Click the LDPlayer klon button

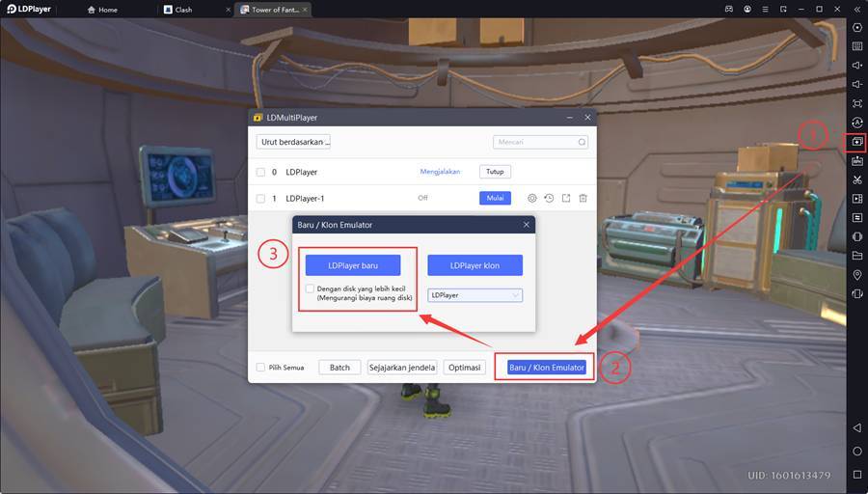(475, 265)
